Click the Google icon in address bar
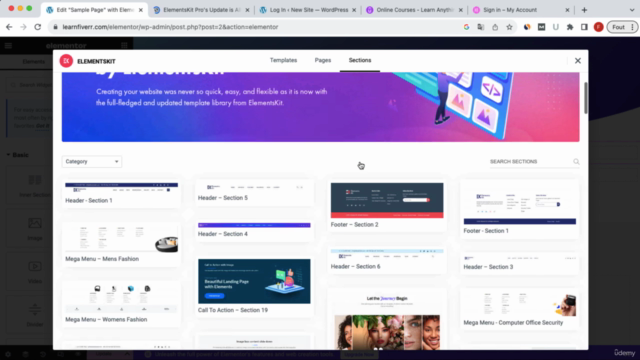Viewport: 640px width, 360px height. [466, 27]
